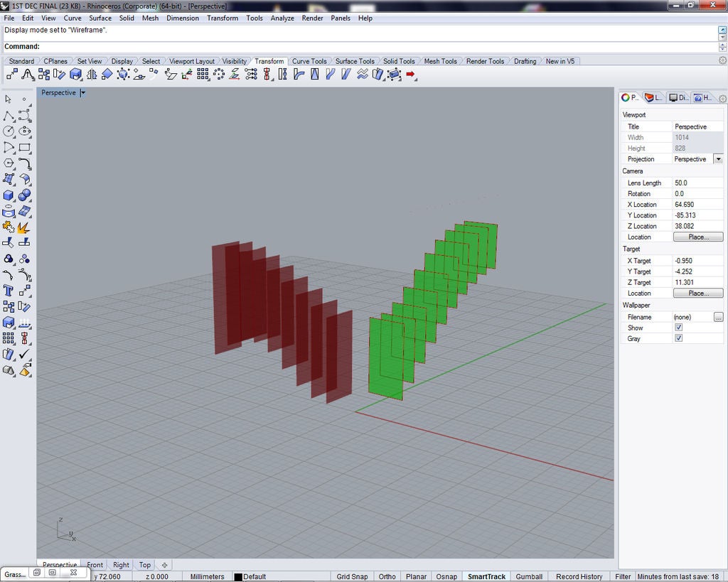Select the Scale tool in Transform toolbar

click(75, 74)
